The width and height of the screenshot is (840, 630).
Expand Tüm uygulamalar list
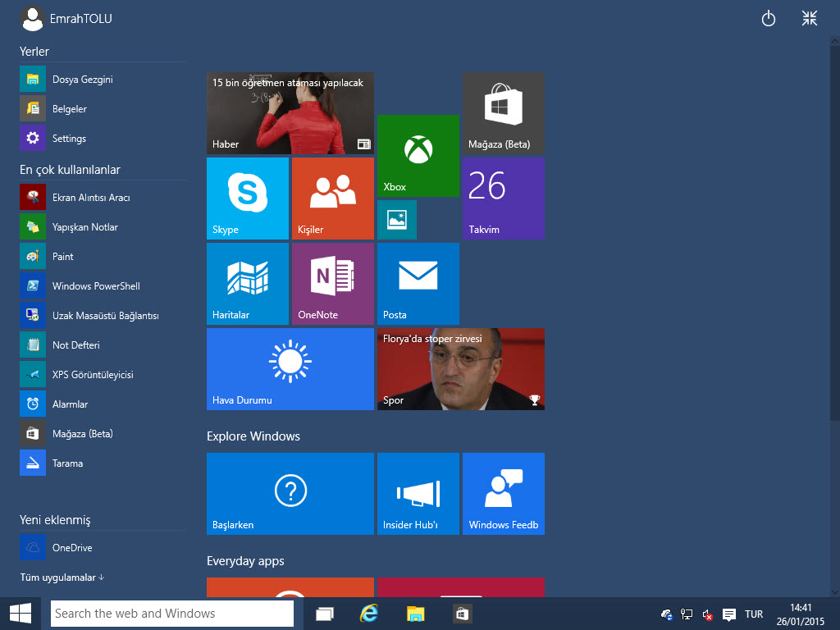tap(62, 577)
